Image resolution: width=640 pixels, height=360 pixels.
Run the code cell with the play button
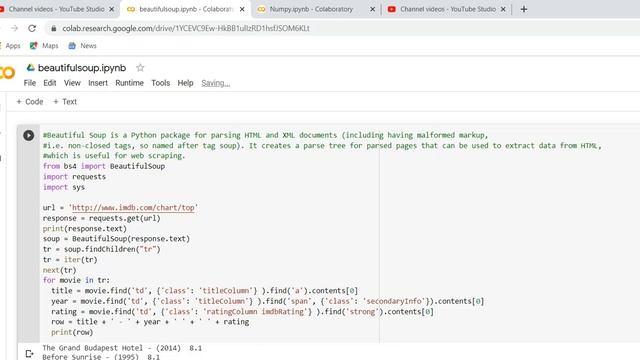29,135
